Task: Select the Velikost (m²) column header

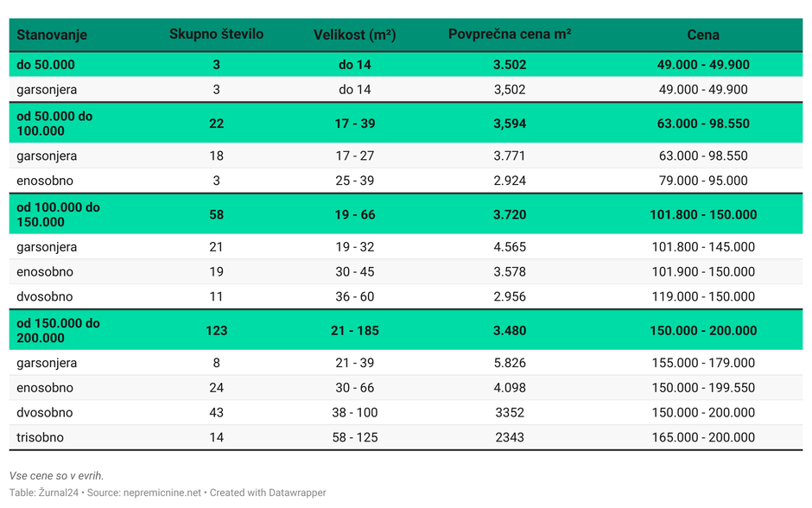Action: click(354, 35)
